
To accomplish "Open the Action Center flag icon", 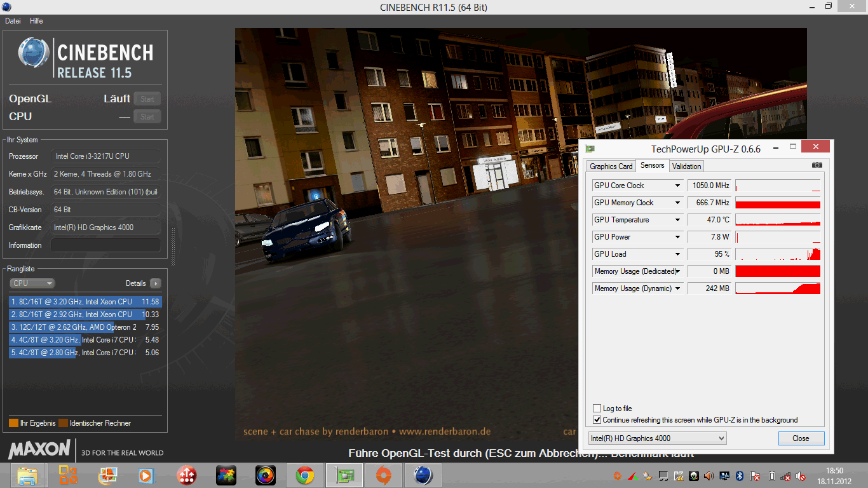I will coord(755,476).
